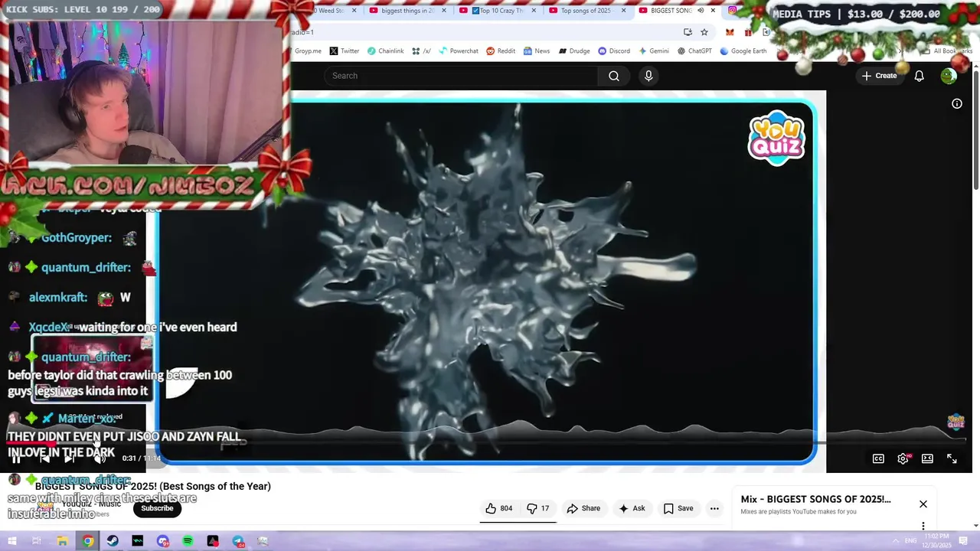Open the News bookmark
Screen dimensions: 980x551
coord(537,51)
